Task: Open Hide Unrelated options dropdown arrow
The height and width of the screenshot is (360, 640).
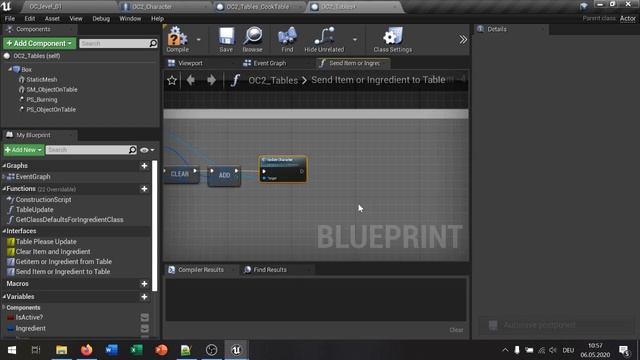Action: (355, 40)
